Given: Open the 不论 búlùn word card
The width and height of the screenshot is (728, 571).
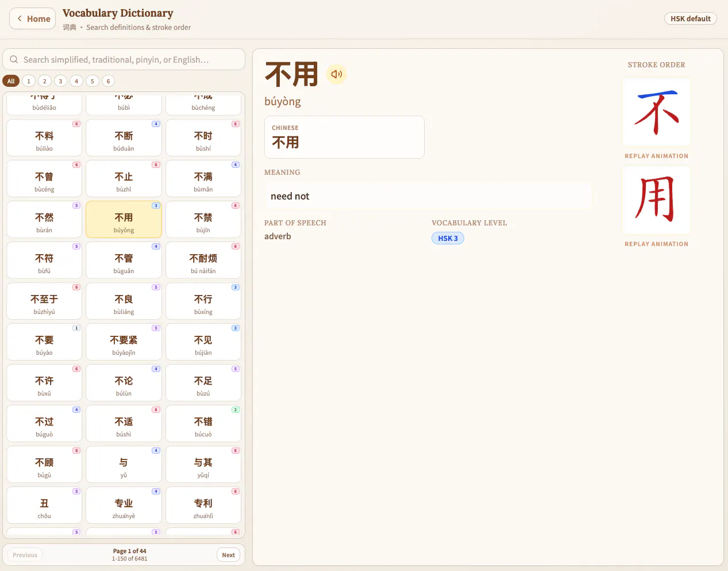Looking at the screenshot, I should click(124, 383).
